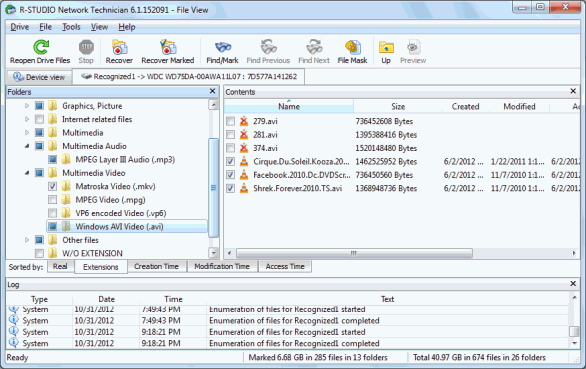Image resolution: width=586 pixels, height=369 pixels.
Task: Click the info icon of last log entry
Action: (x=14, y=342)
